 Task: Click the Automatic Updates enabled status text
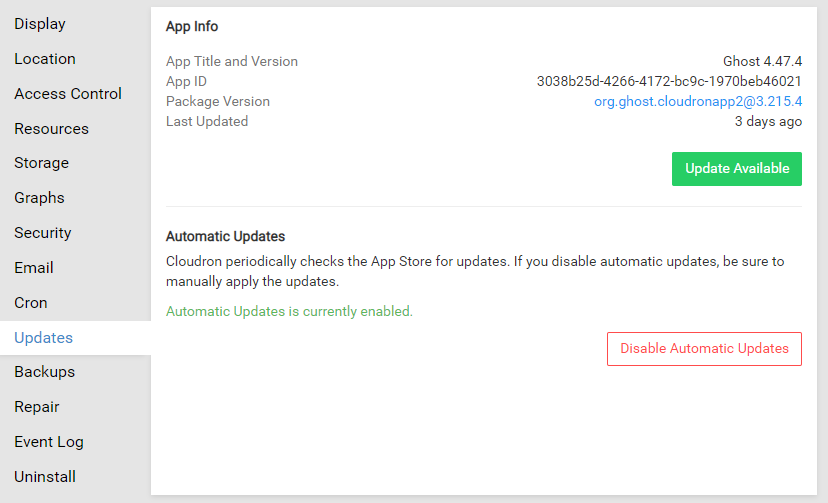coord(289,311)
